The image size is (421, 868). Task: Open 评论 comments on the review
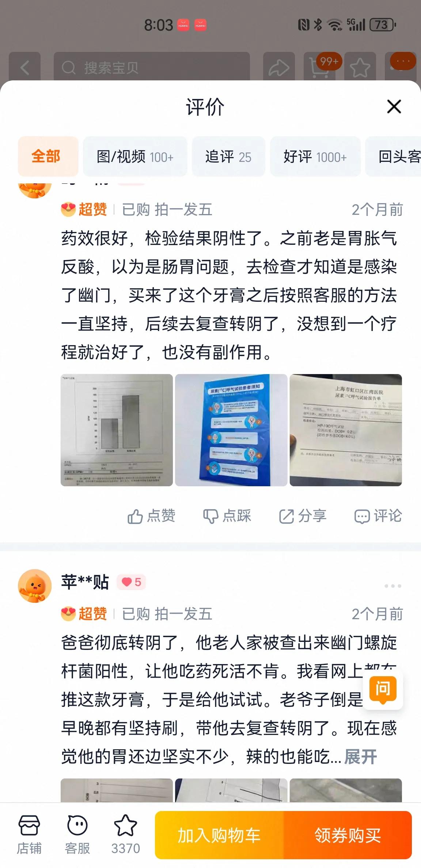(378, 516)
